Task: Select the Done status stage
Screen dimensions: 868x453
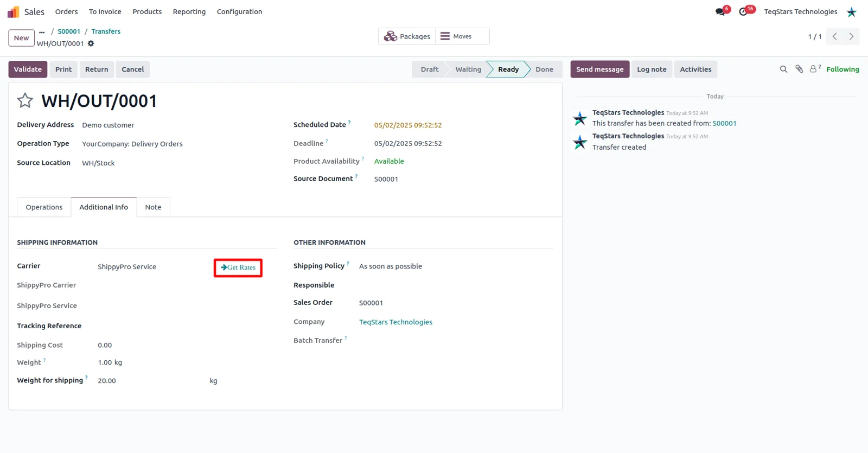Action: [544, 69]
